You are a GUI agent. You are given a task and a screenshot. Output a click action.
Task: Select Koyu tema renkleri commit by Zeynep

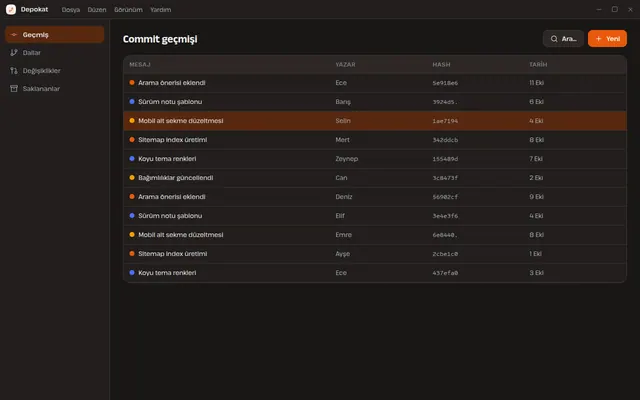point(375,159)
